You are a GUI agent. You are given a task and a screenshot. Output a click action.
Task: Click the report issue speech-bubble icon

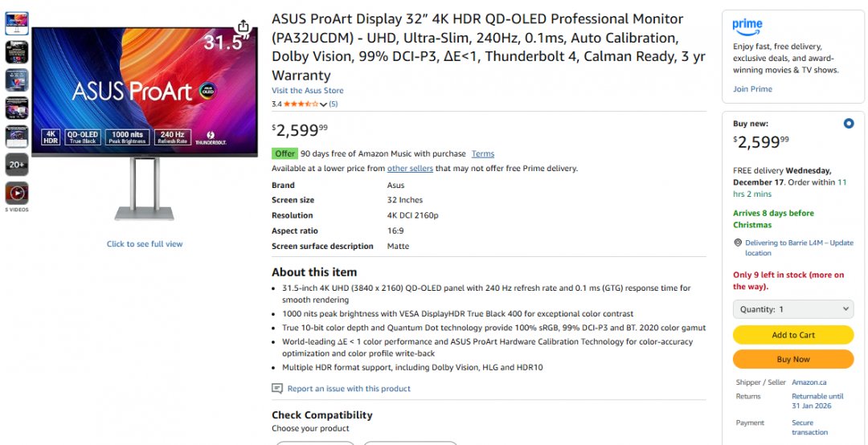click(277, 389)
